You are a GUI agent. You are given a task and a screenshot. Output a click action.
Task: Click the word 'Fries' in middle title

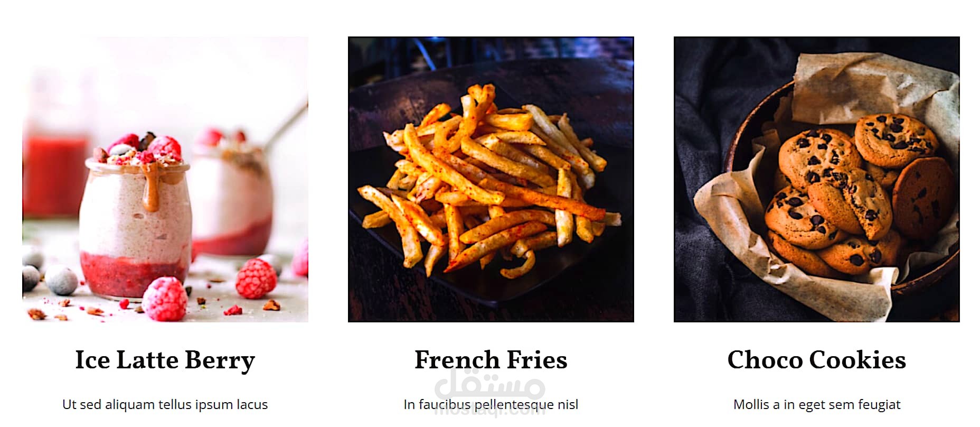coord(536,360)
